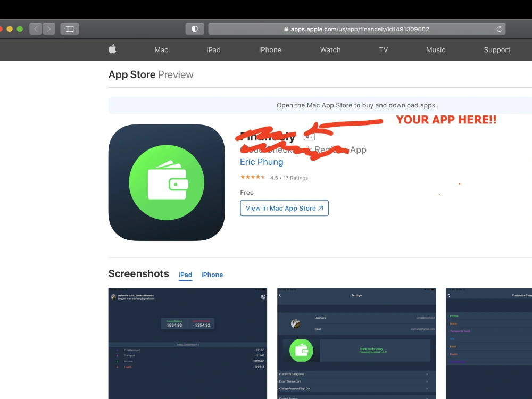Click the back chevron in Settings screenshot
The height and width of the screenshot is (399, 532).
pyautogui.click(x=280, y=295)
